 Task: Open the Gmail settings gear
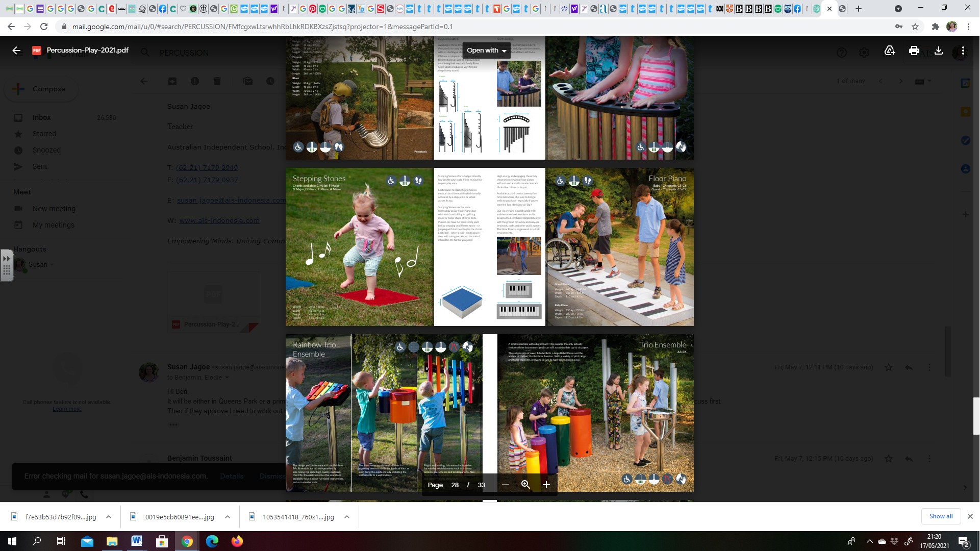(864, 53)
